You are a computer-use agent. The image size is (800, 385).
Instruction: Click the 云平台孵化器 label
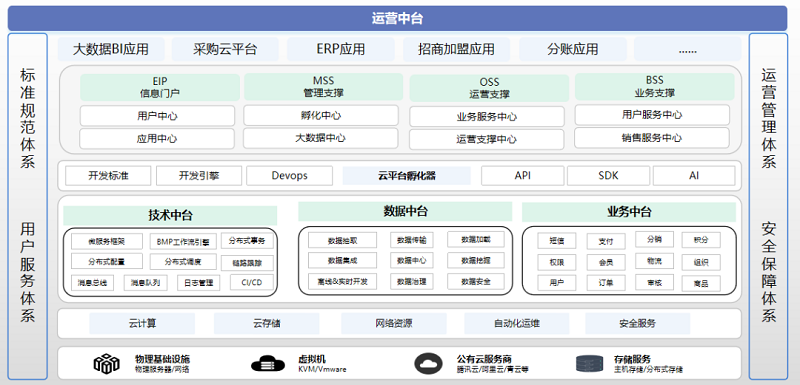point(407,176)
